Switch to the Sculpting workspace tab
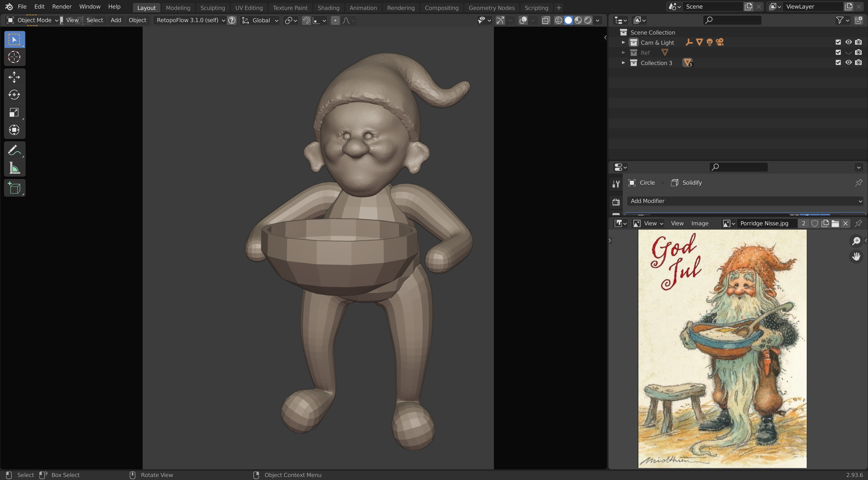 click(x=212, y=7)
